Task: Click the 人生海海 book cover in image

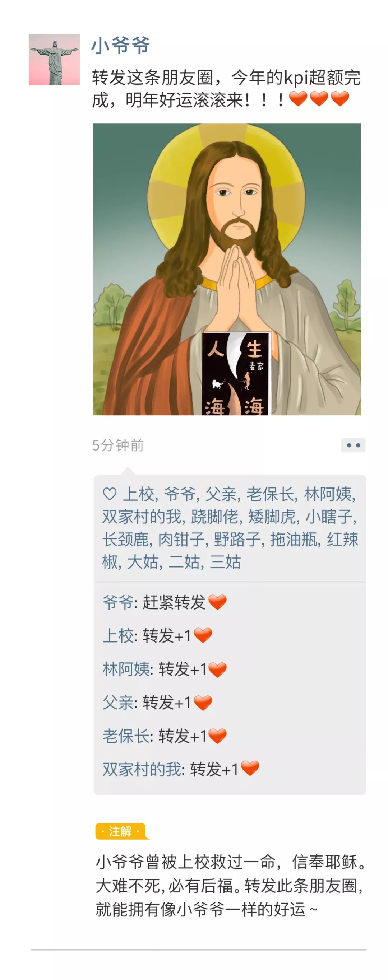Action: [x=236, y=373]
